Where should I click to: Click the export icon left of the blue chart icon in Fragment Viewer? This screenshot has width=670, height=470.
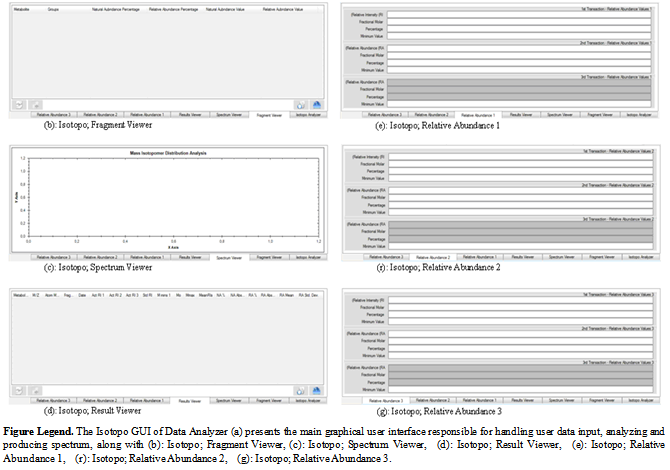pos(300,103)
